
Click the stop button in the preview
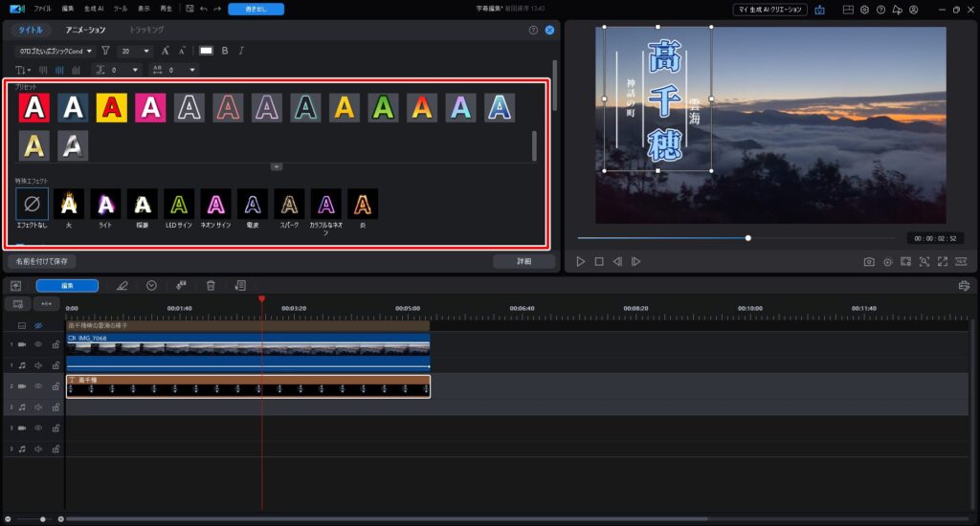tap(599, 261)
